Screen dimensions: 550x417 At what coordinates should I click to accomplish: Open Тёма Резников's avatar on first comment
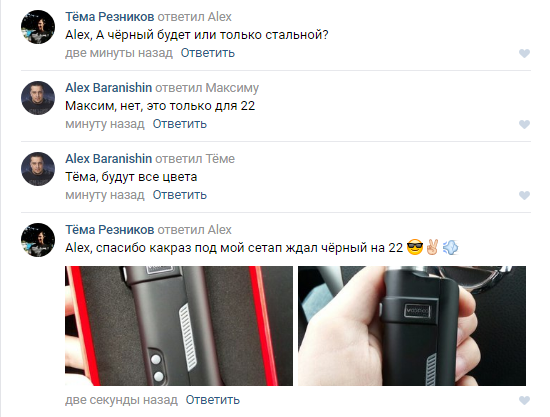pos(38,27)
